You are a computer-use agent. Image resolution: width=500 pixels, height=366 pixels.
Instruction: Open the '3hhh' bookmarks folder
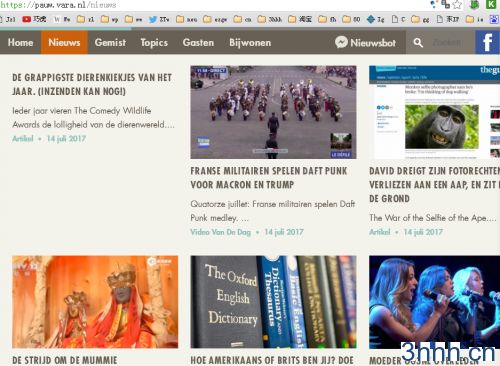[270, 19]
